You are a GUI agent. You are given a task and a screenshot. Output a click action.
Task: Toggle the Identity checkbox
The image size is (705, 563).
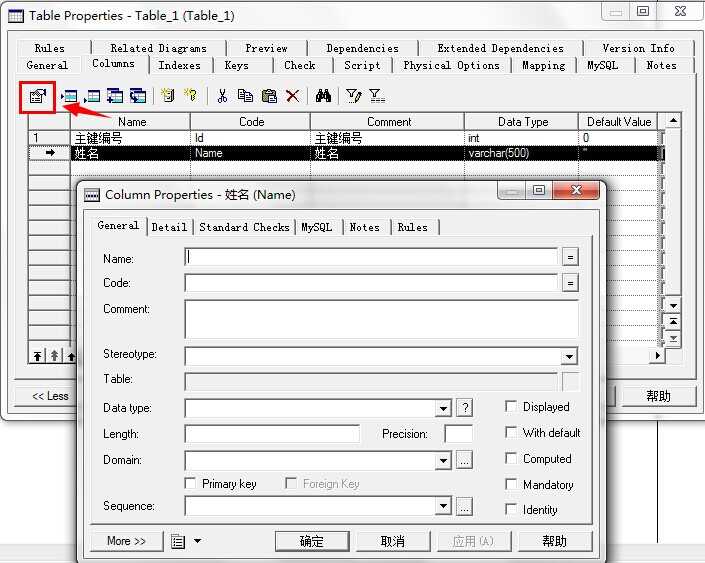click(511, 509)
